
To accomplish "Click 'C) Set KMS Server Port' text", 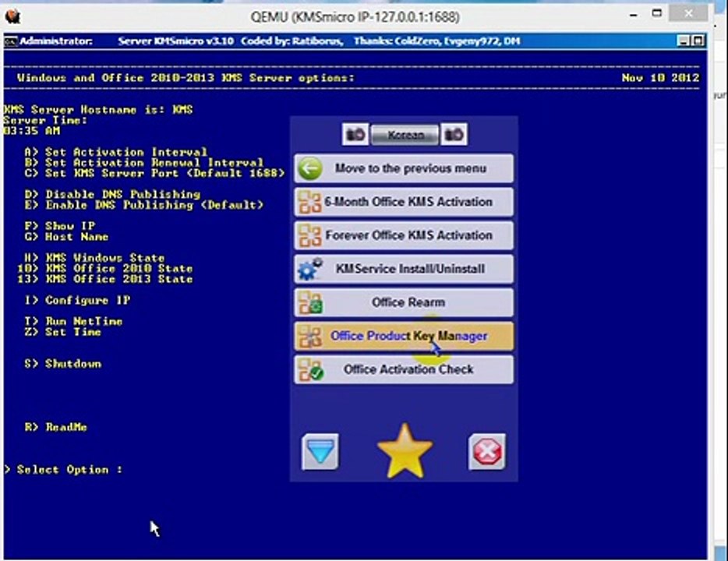I will 154,173.
